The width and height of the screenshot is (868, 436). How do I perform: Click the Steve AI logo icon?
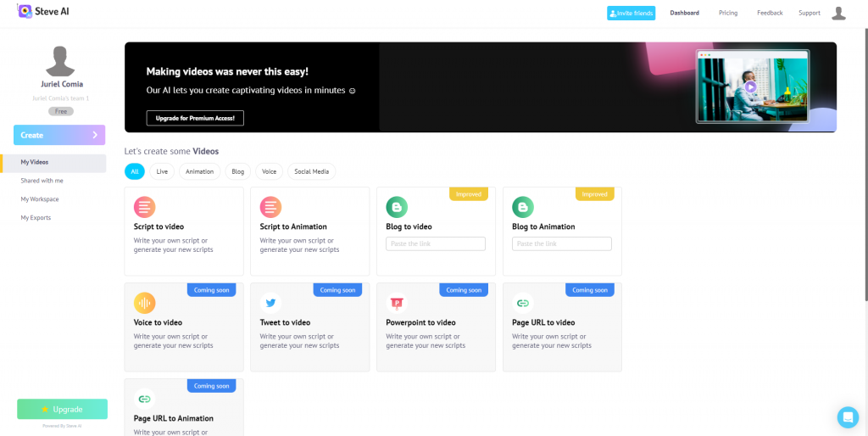pyautogui.click(x=25, y=11)
